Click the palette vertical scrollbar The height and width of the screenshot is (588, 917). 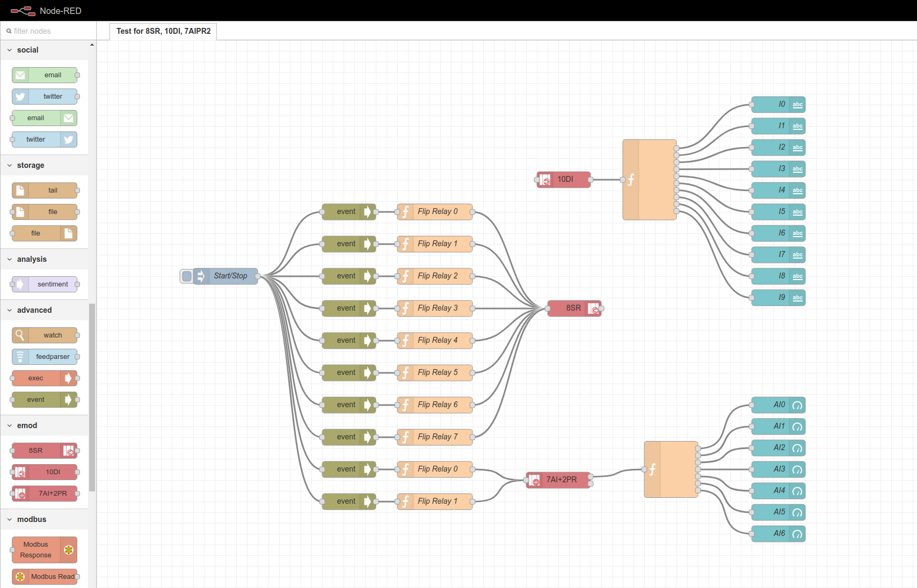[92, 397]
